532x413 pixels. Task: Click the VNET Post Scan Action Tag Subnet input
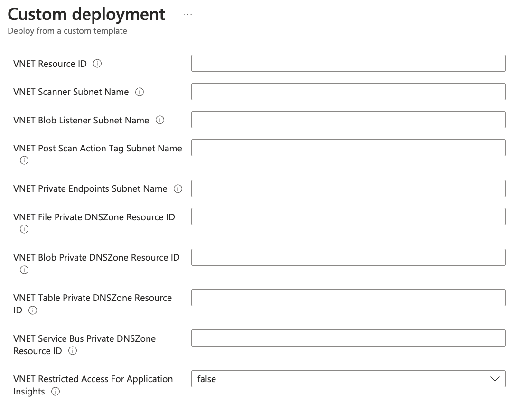coord(348,148)
